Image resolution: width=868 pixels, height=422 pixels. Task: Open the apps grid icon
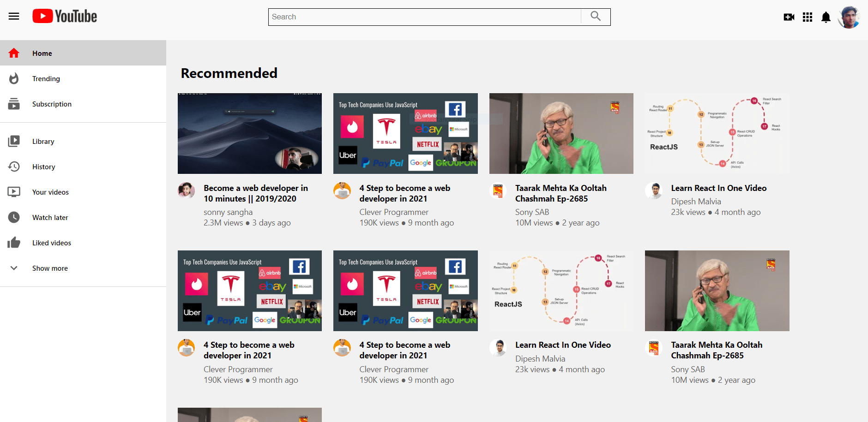[808, 17]
